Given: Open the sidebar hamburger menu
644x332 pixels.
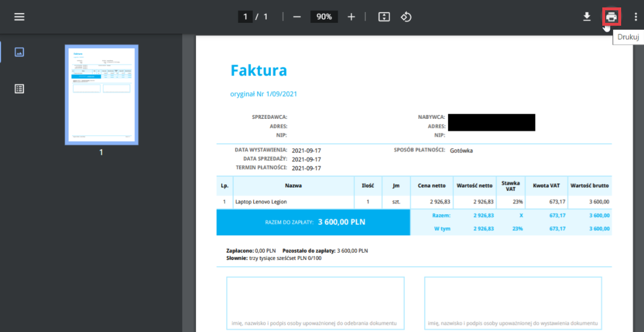Looking at the screenshot, I should tap(19, 17).
